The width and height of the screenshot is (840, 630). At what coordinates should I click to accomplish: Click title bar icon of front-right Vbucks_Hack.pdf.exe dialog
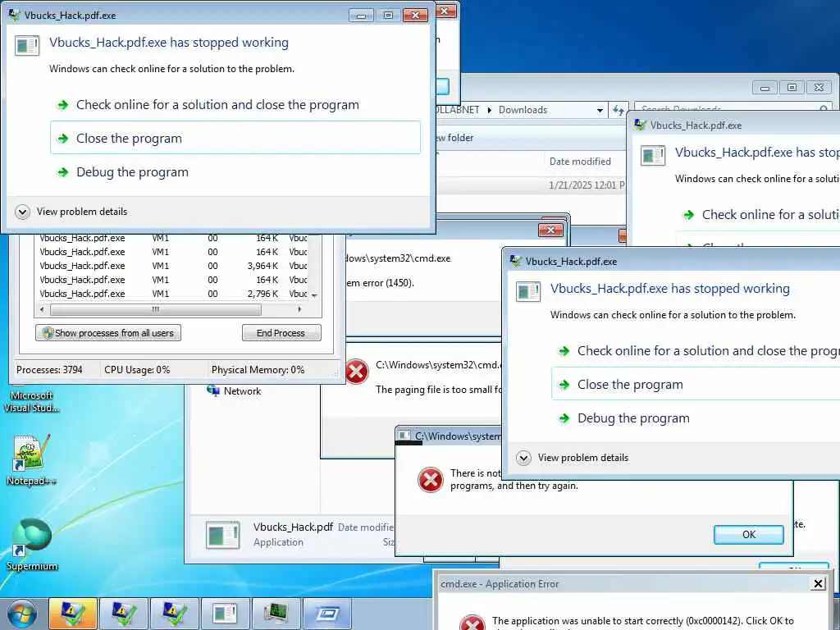[516, 261]
